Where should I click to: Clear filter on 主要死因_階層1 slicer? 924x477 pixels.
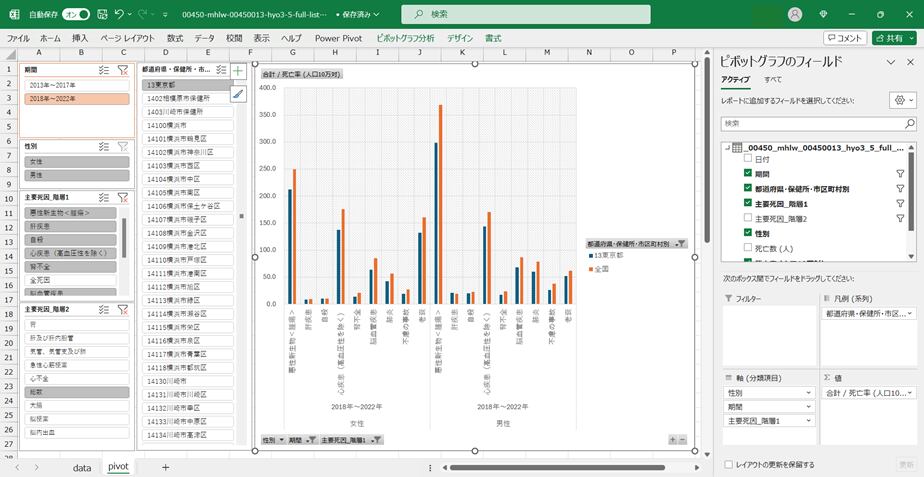[123, 198]
